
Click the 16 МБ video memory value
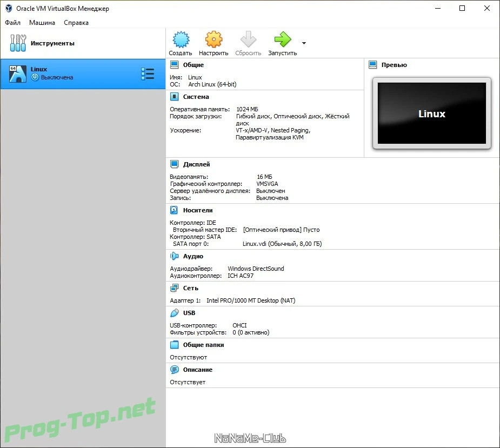(264, 177)
